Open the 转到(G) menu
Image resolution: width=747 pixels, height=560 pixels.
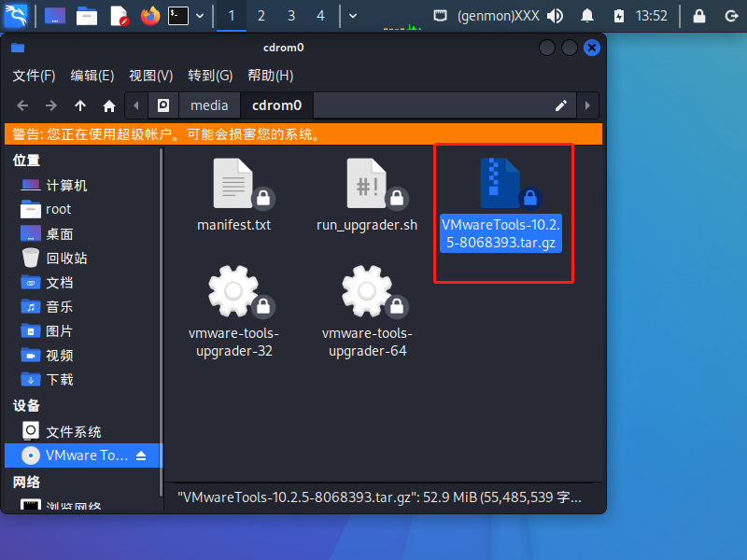pyautogui.click(x=210, y=76)
